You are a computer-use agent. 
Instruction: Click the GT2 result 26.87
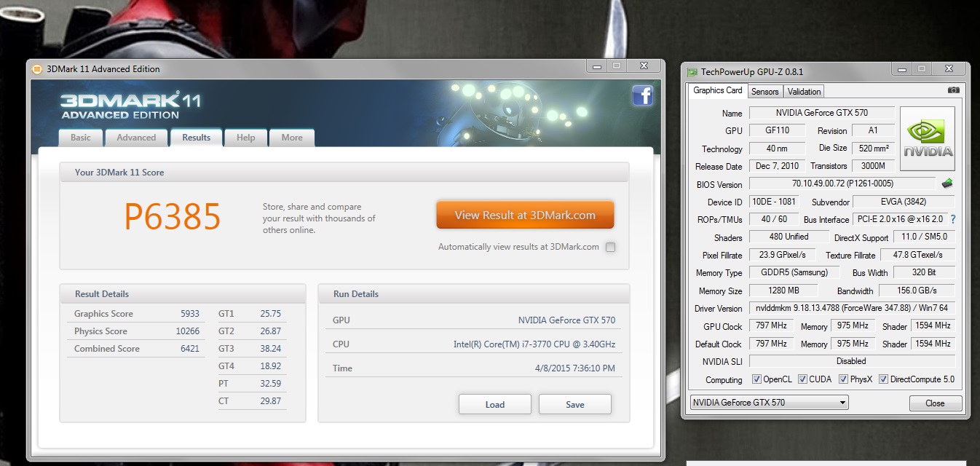(x=270, y=331)
